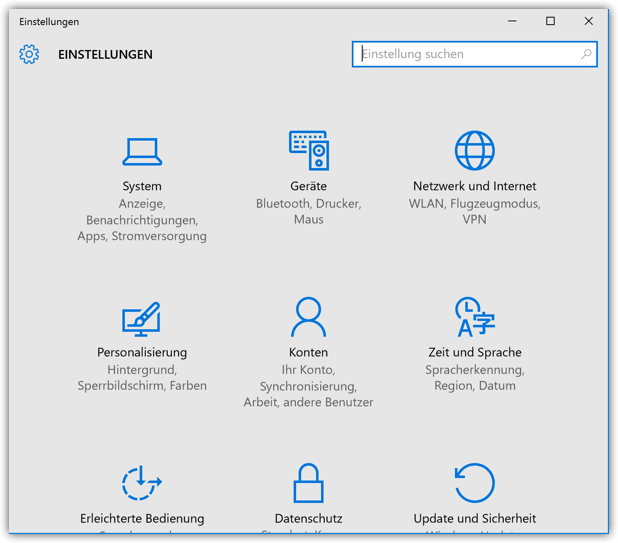Select the 'Personalisierung' category label

[142, 352]
